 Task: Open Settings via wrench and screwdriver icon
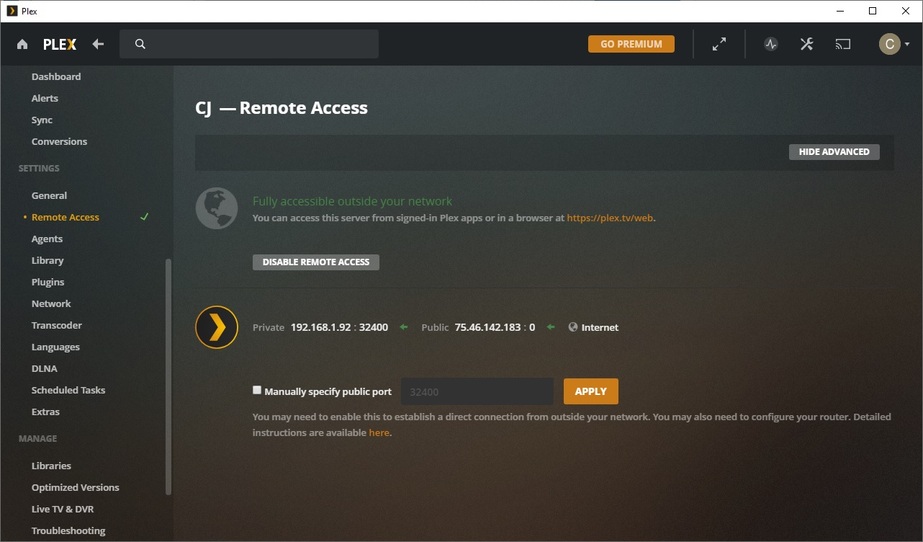pos(806,44)
